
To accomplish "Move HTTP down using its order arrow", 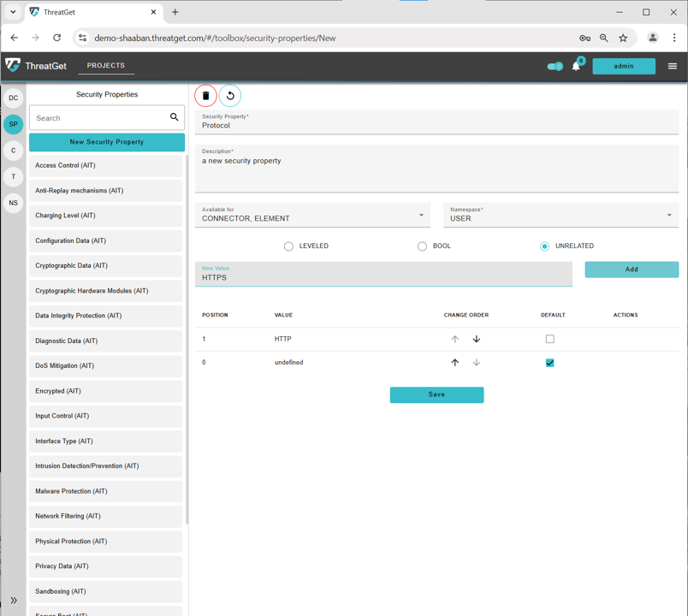I will pyautogui.click(x=477, y=338).
